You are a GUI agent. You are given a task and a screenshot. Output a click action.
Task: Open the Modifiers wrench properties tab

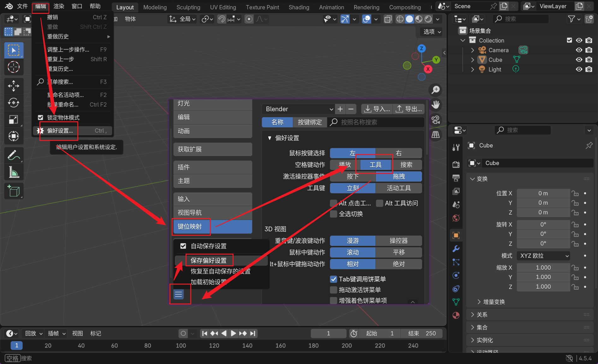pos(456,249)
